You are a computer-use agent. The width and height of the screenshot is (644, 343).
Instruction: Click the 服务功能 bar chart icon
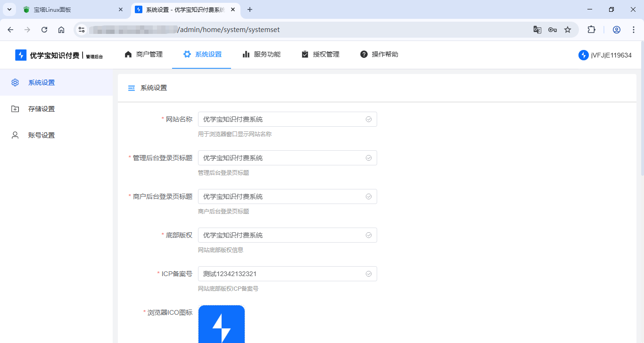(246, 54)
